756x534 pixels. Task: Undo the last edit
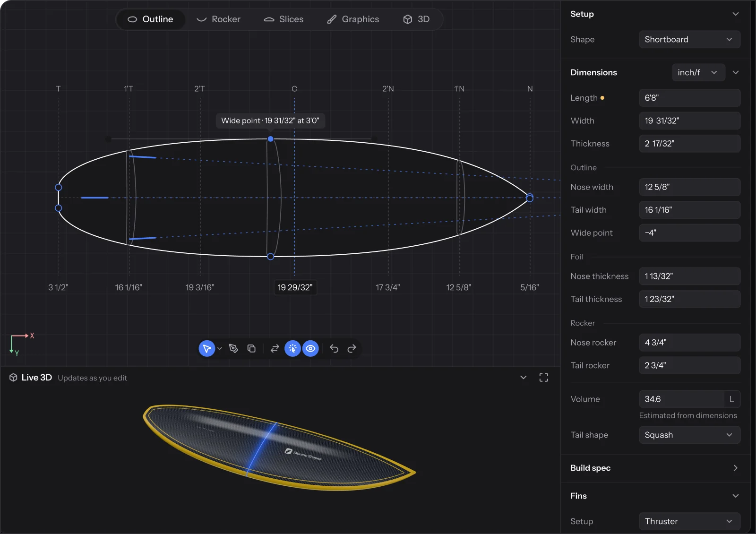(x=334, y=349)
